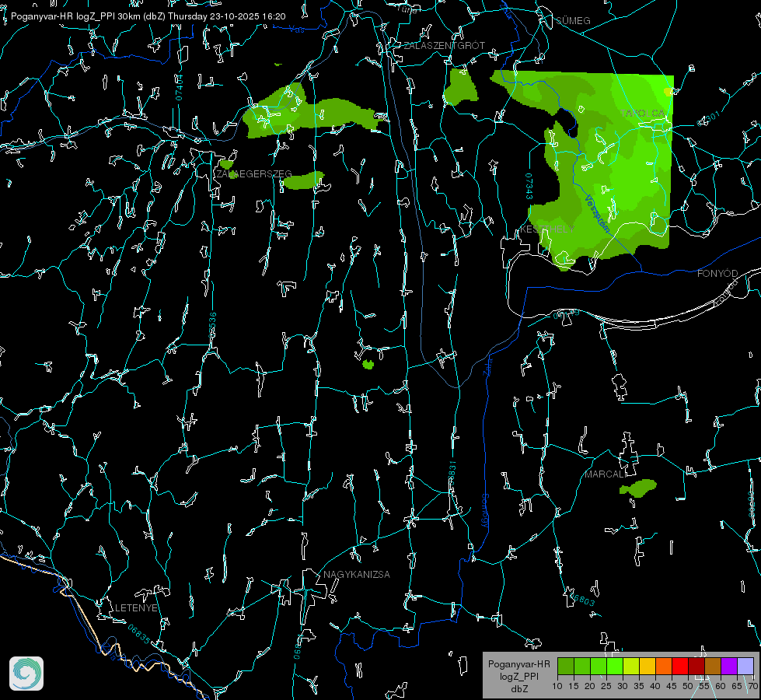Select the 60-65 dBZ purple swatch

728,666
